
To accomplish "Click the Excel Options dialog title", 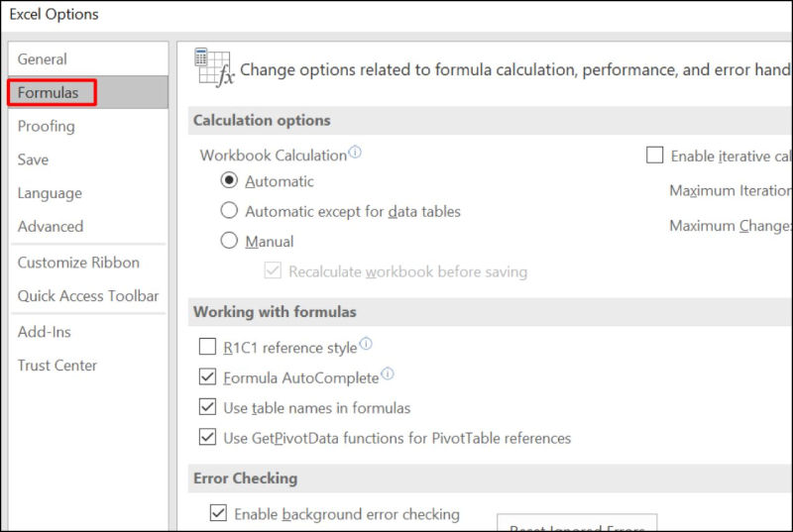I will click(x=55, y=14).
